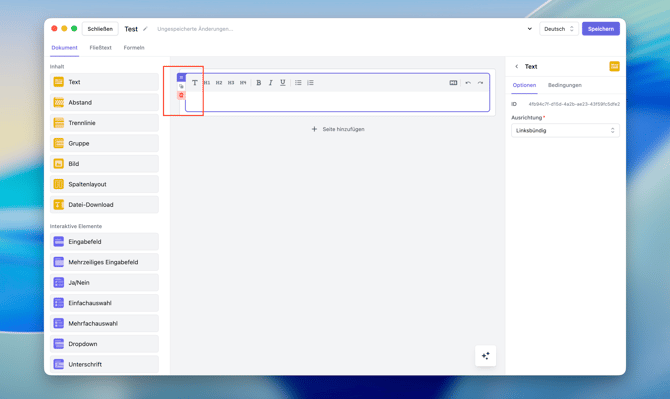Click the Schließen button
The height and width of the screenshot is (399, 670).
tap(100, 29)
